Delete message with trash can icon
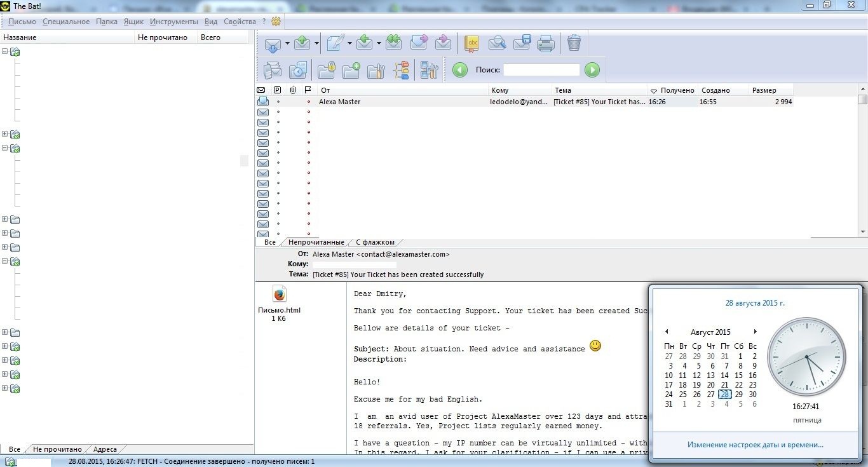 [574, 43]
